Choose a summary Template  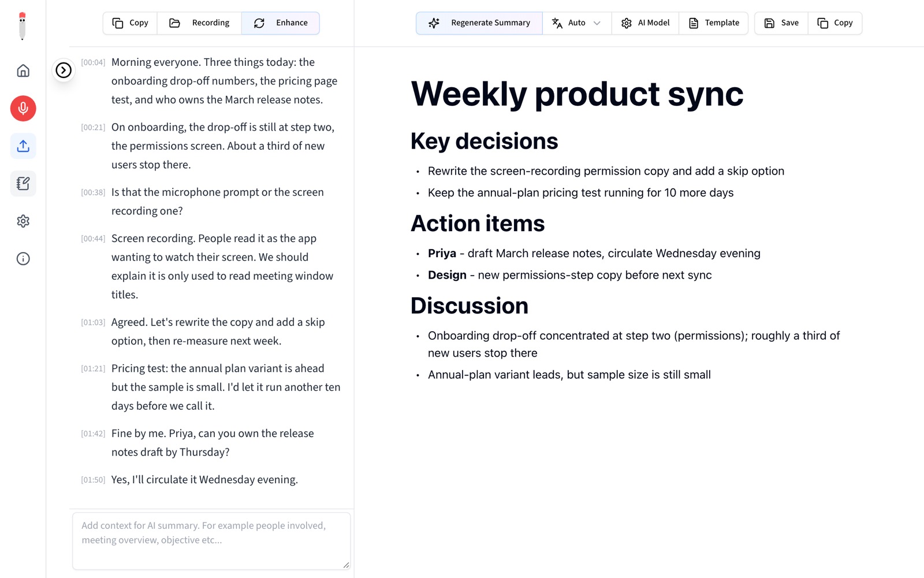714,23
